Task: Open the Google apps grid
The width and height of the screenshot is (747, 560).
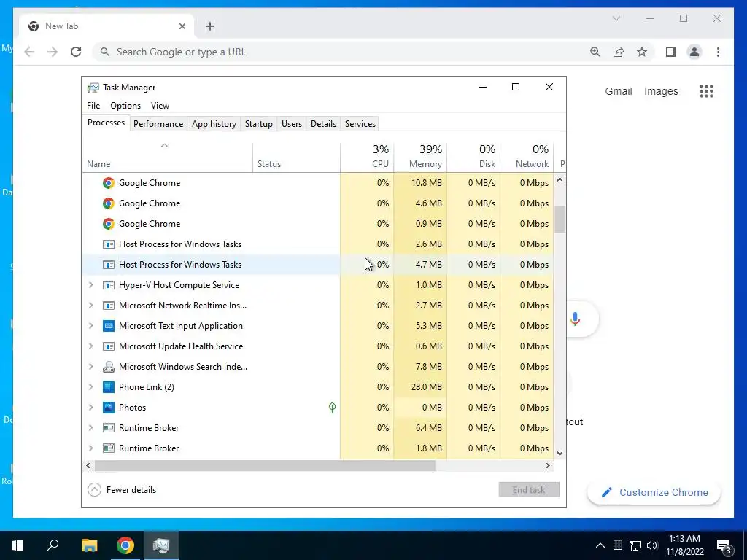Action: [706, 91]
